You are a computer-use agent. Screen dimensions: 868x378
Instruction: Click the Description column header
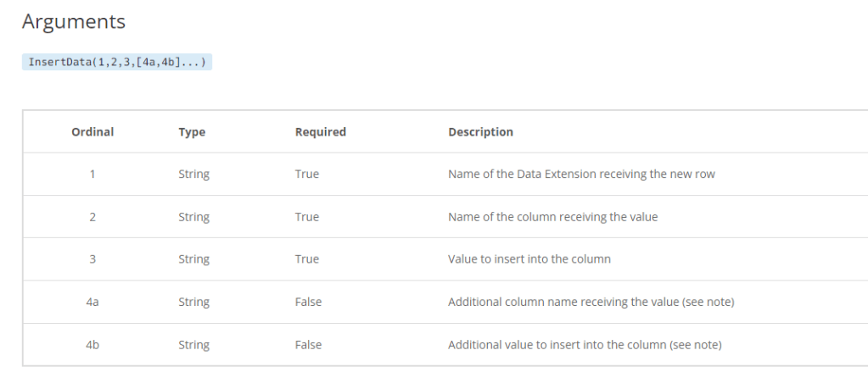pos(480,132)
